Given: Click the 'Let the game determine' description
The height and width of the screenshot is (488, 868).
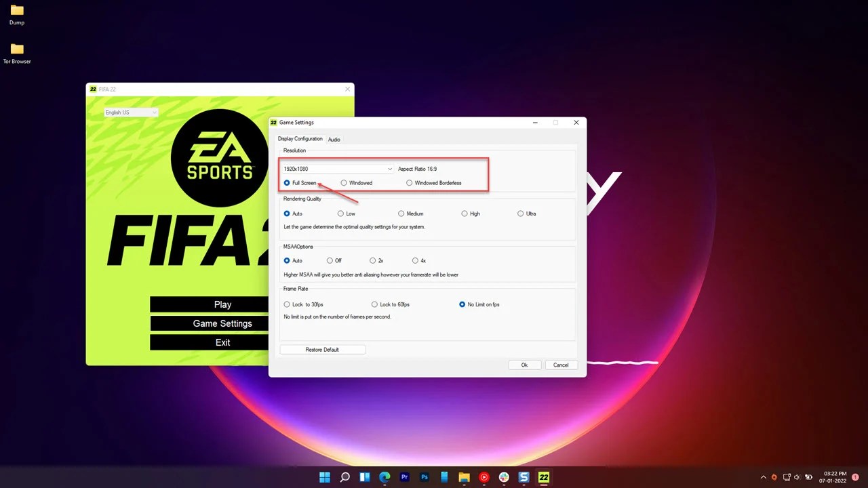Looking at the screenshot, I should 354,227.
